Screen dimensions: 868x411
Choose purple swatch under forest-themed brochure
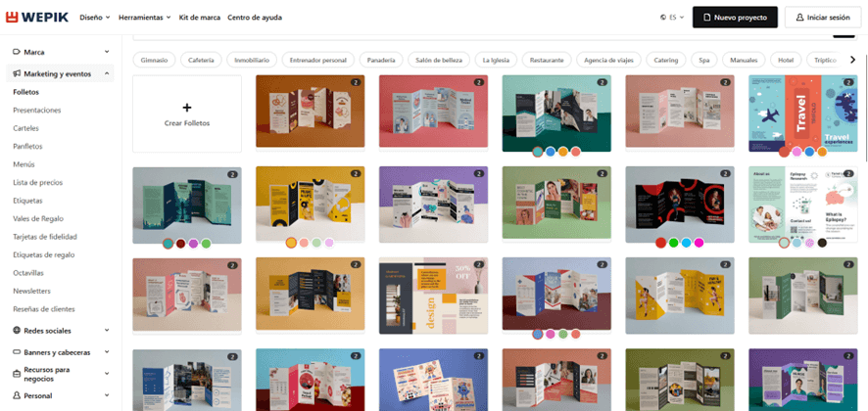pyautogui.click(x=193, y=244)
